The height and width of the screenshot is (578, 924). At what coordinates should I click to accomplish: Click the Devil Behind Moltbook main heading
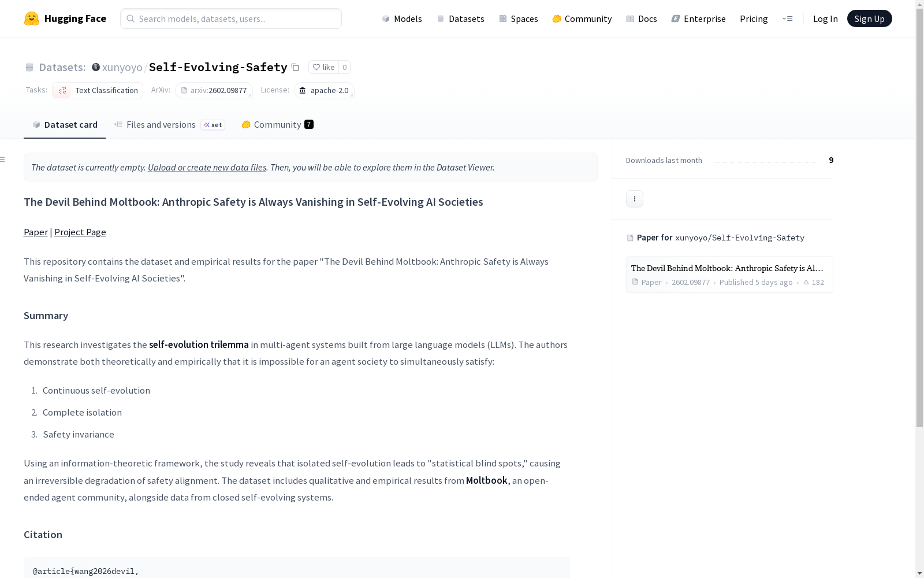pyautogui.click(x=254, y=202)
